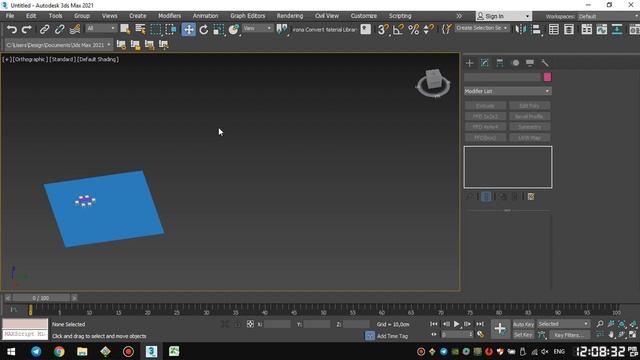640x360 pixels.
Task: Open Key Filters dialog button
Action: tap(569, 335)
